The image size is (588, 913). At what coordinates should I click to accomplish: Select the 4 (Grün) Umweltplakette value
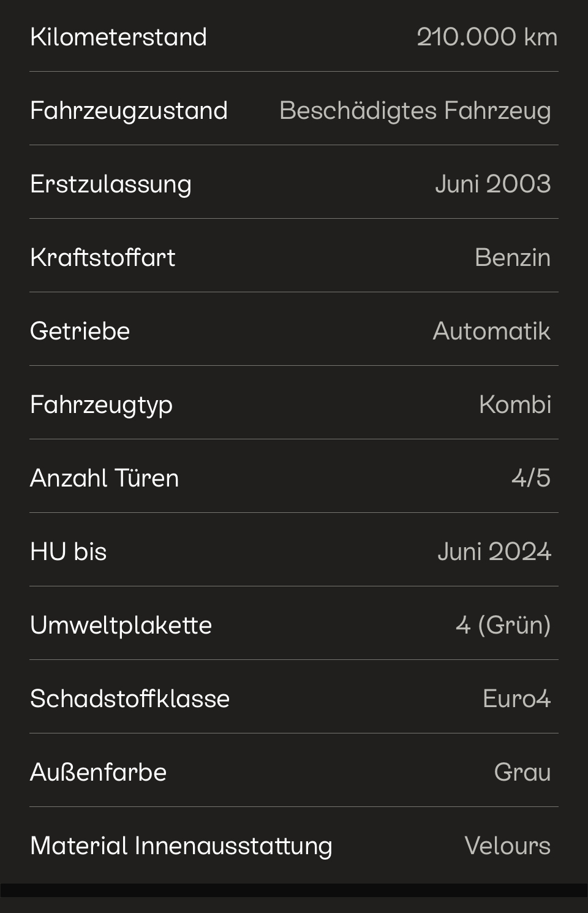[503, 626]
